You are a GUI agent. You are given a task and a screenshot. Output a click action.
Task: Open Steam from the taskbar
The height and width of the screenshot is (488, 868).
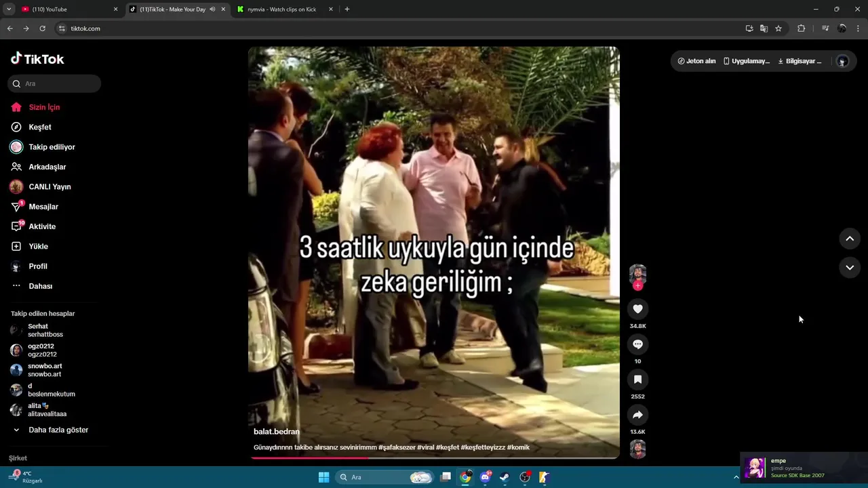click(x=505, y=477)
